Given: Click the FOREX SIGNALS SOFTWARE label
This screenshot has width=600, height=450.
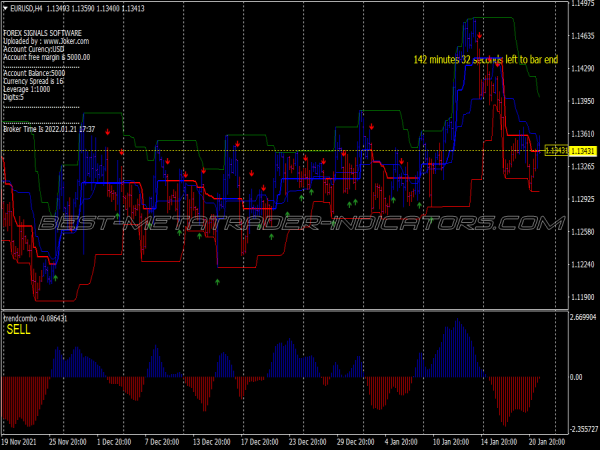Looking at the screenshot, I should pyautogui.click(x=44, y=32).
